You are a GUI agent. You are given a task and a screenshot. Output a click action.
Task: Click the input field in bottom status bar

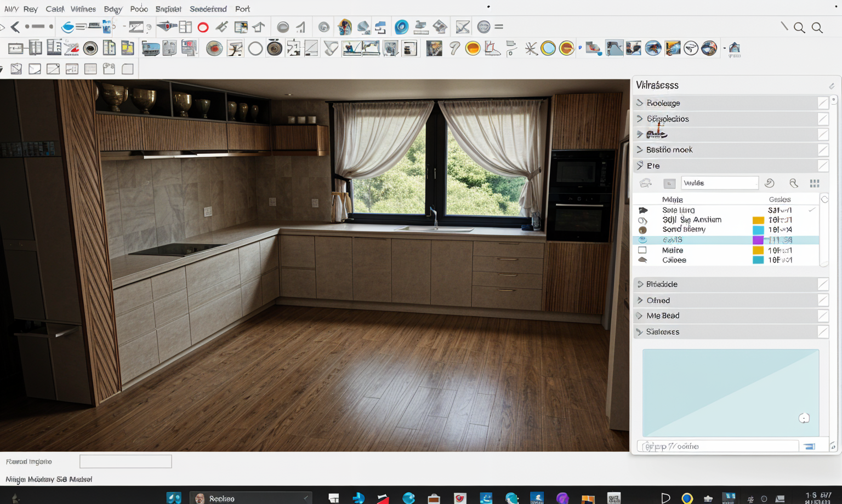click(x=126, y=461)
